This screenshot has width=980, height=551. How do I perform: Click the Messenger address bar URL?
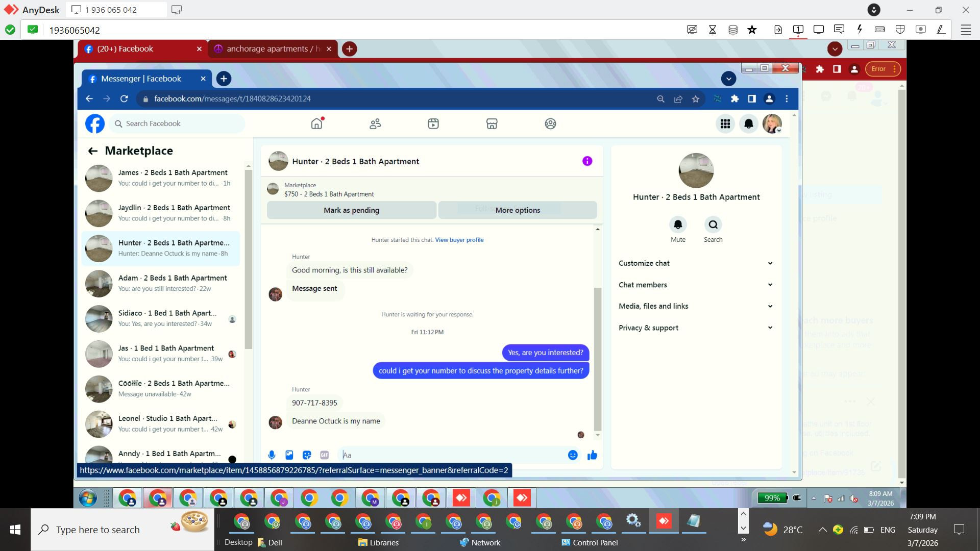tap(232, 99)
